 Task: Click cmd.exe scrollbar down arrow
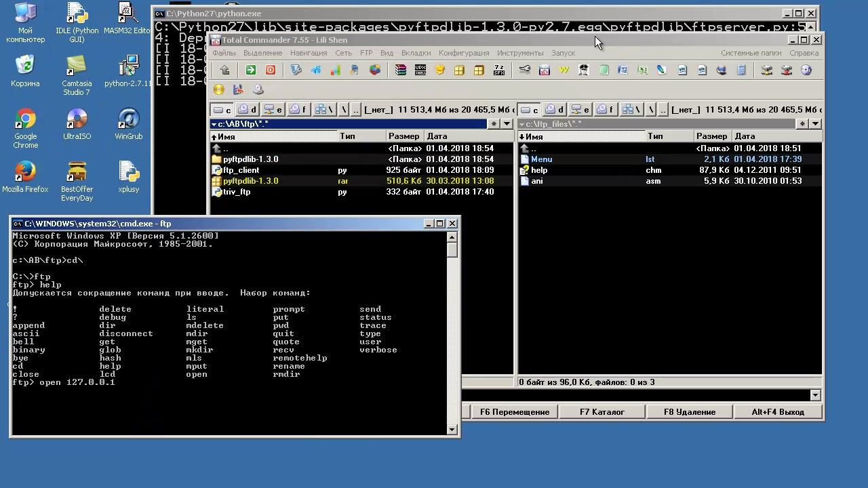pos(452,429)
